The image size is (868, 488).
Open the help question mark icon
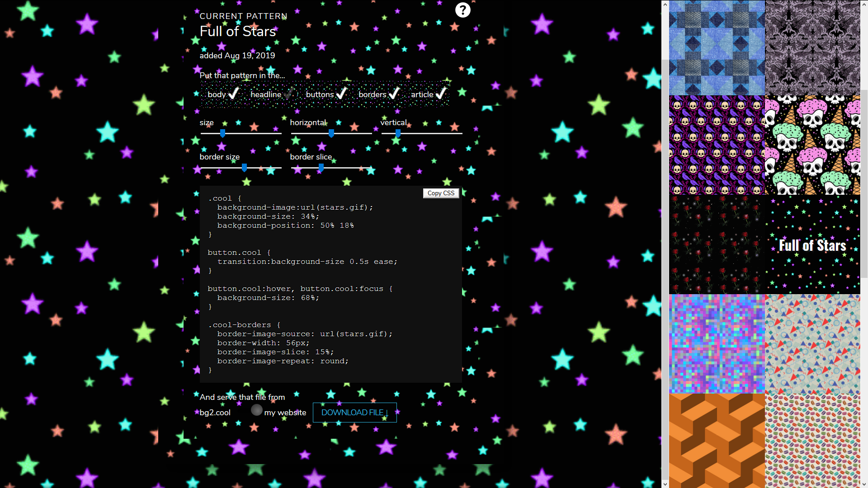pos(462,10)
